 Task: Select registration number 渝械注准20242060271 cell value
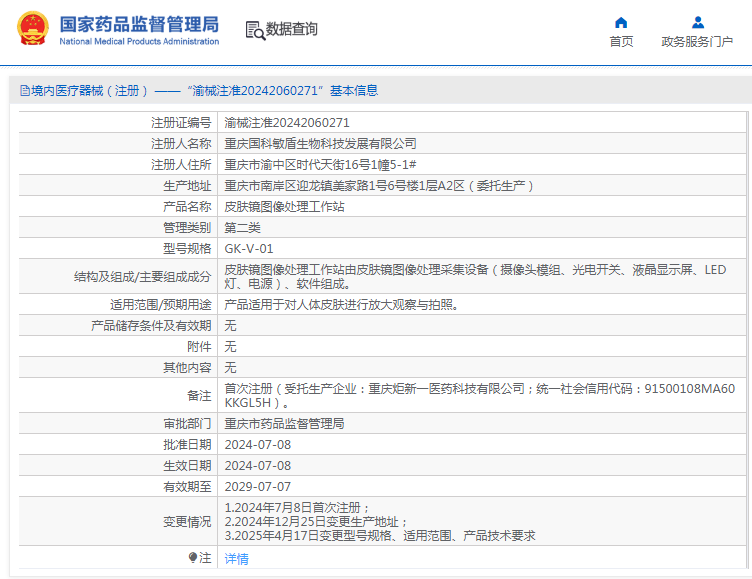tap(287, 123)
